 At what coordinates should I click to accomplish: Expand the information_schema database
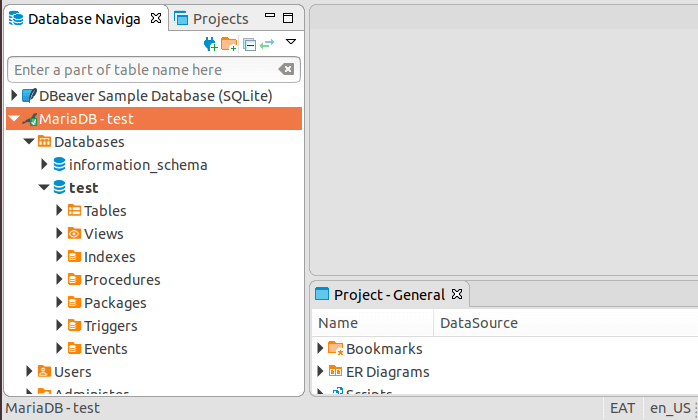(x=44, y=164)
